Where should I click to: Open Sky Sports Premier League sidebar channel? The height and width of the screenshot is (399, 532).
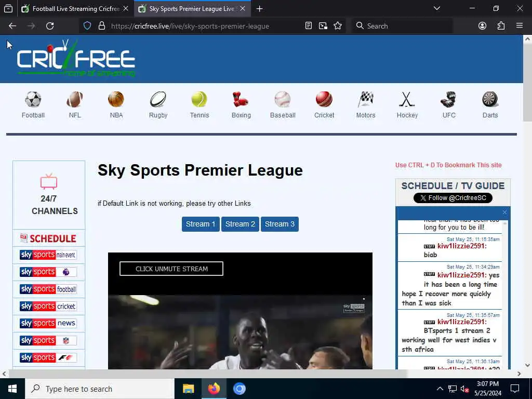(x=48, y=272)
